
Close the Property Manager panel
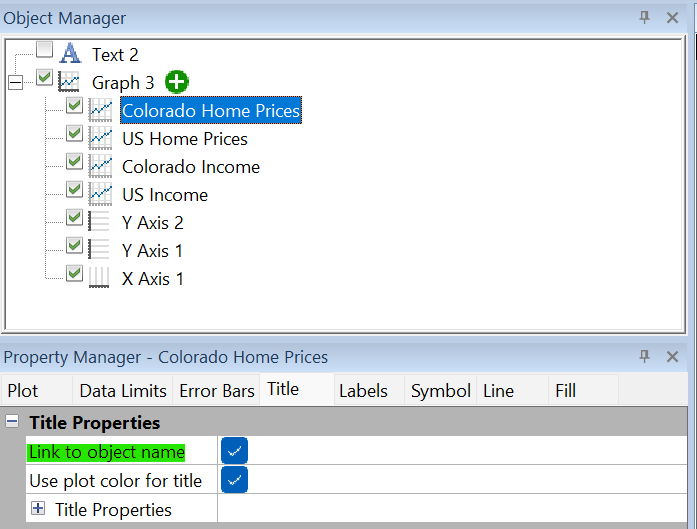point(672,357)
